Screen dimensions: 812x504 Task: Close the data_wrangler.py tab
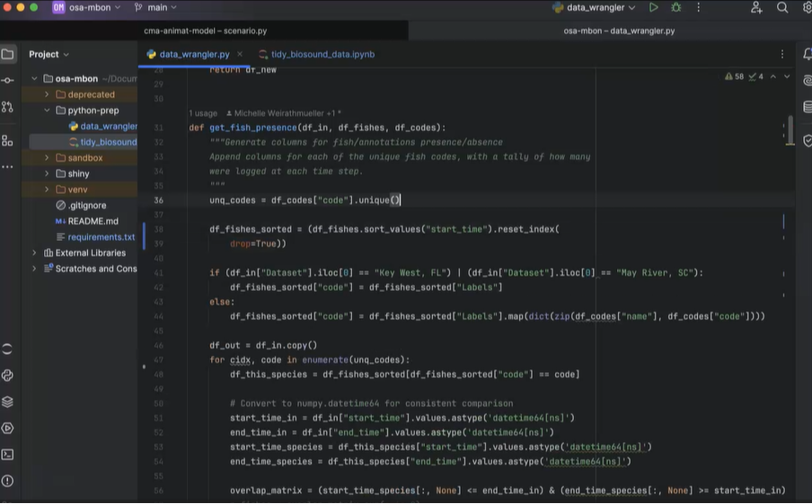(x=240, y=54)
